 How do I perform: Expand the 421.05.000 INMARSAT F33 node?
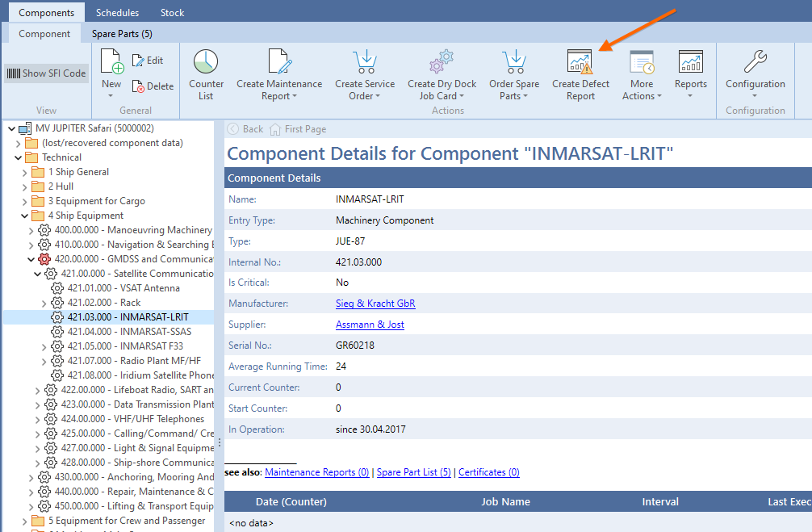(x=44, y=346)
